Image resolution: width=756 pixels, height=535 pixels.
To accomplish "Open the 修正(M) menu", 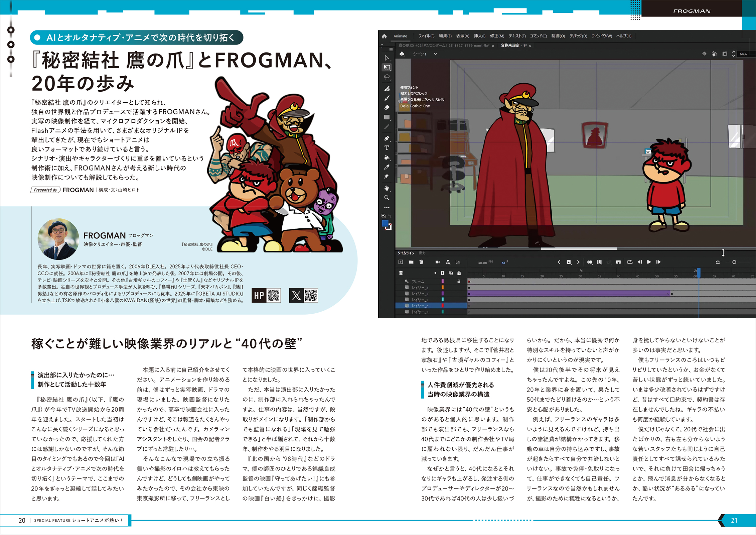I will click(x=497, y=36).
